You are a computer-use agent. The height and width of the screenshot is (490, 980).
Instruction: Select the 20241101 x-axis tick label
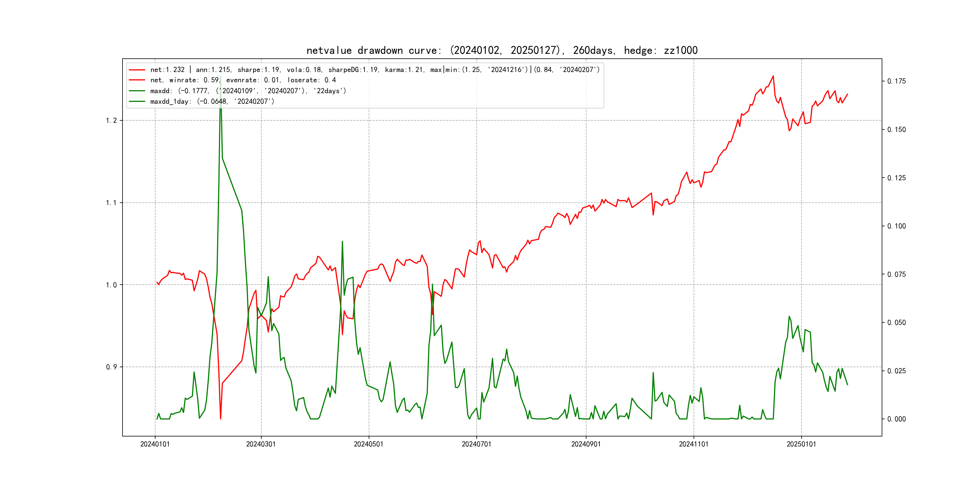694,444
